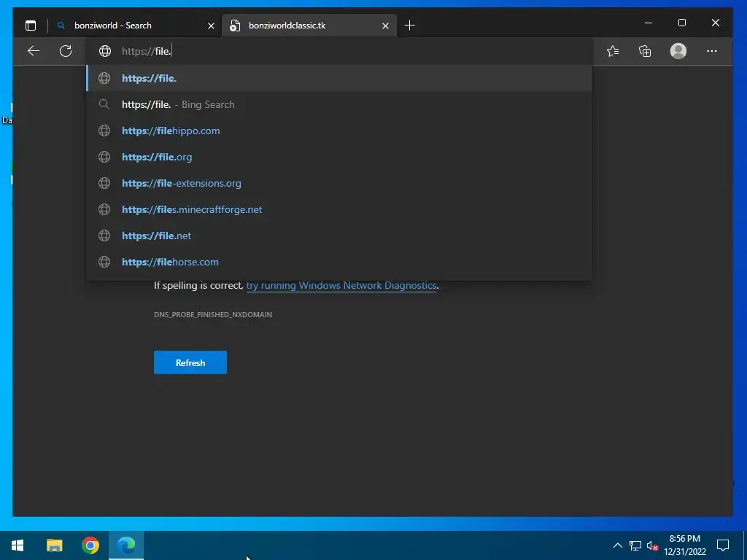The height and width of the screenshot is (560, 747).
Task: Reload page with the refresh icon
Action: 66,51
